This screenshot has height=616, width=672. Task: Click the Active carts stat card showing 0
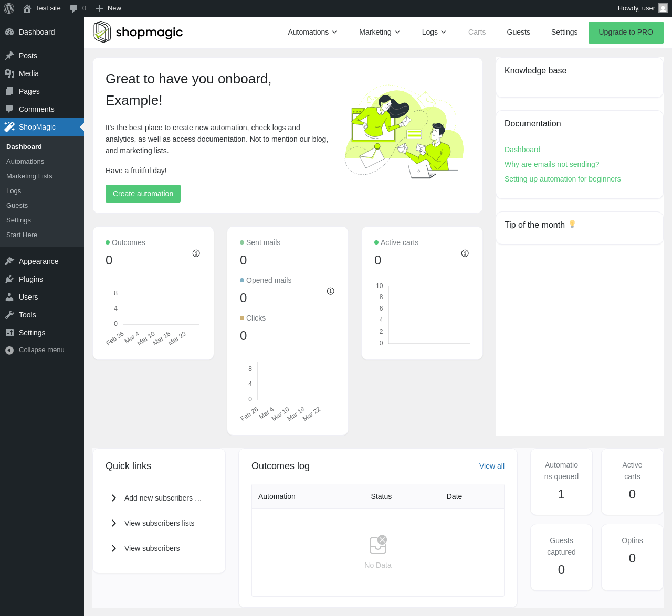click(x=632, y=482)
